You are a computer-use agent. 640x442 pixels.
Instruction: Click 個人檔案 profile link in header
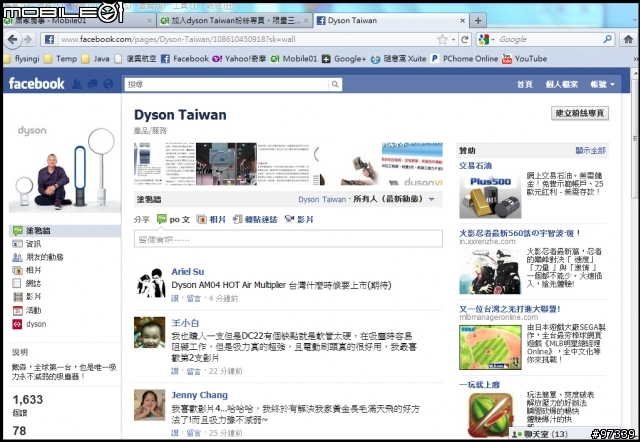point(562,84)
